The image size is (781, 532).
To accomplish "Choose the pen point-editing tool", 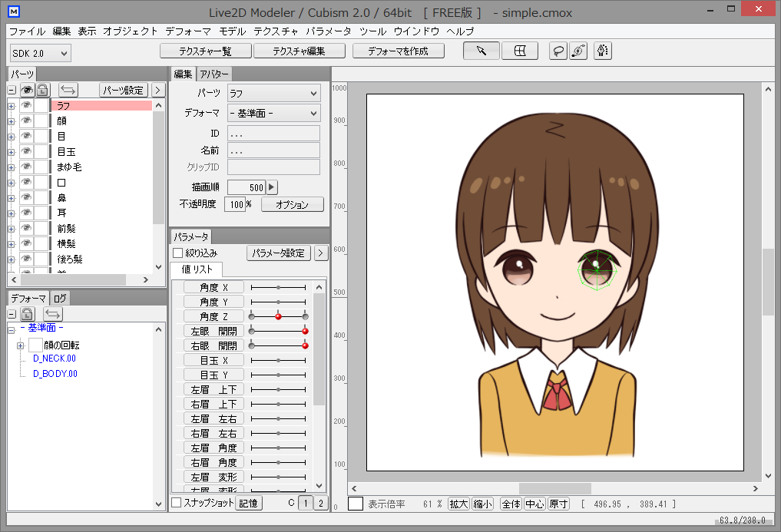I will point(603,50).
